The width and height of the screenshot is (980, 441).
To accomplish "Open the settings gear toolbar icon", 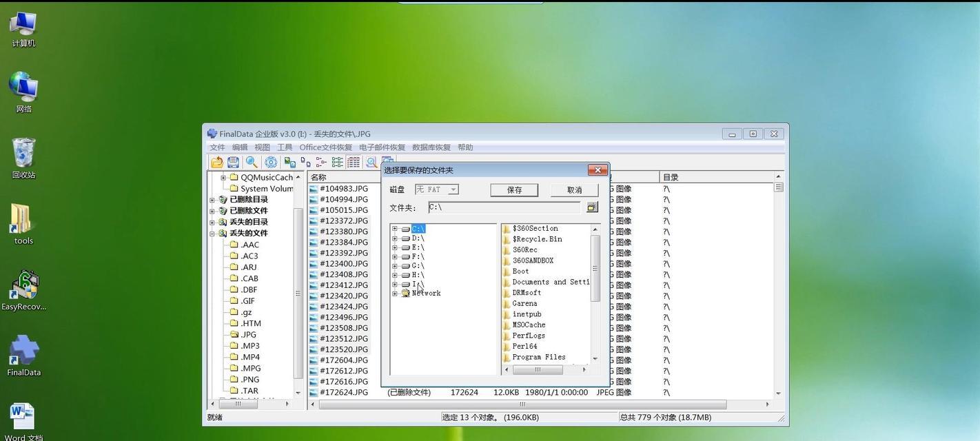I will click(x=271, y=162).
